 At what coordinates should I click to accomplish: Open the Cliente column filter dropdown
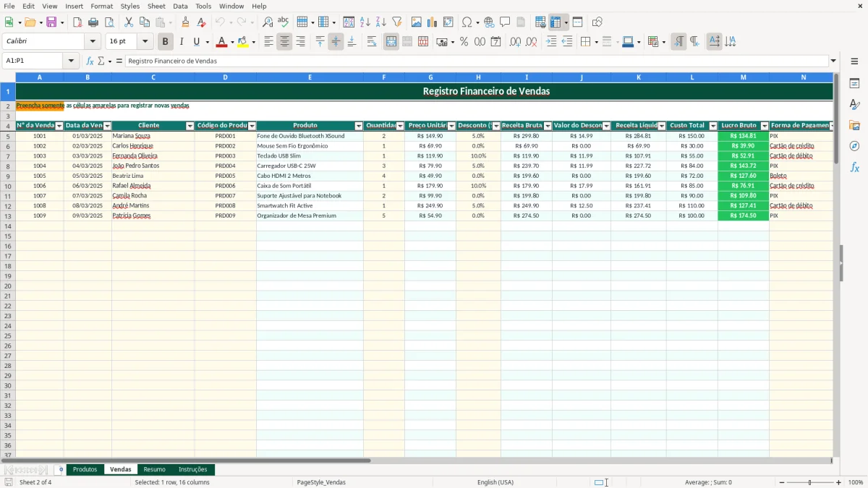pyautogui.click(x=190, y=126)
